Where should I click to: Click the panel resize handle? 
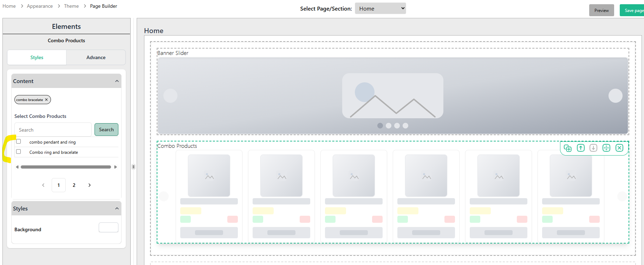click(x=134, y=167)
